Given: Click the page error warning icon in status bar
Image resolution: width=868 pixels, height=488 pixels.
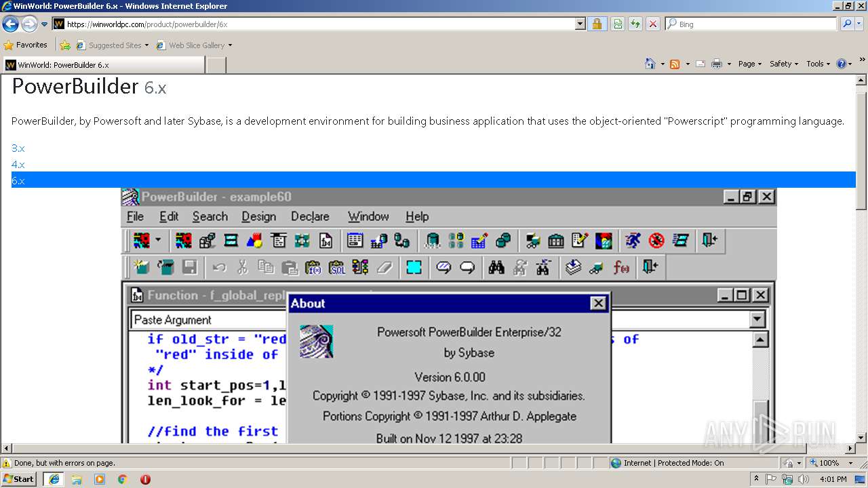Looking at the screenshot, I should [7, 463].
